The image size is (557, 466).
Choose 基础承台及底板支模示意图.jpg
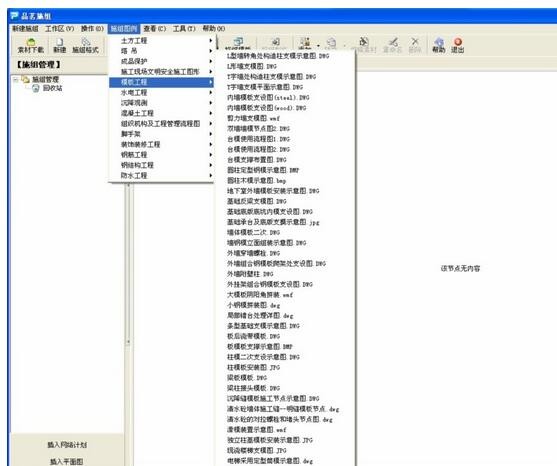pos(273,222)
